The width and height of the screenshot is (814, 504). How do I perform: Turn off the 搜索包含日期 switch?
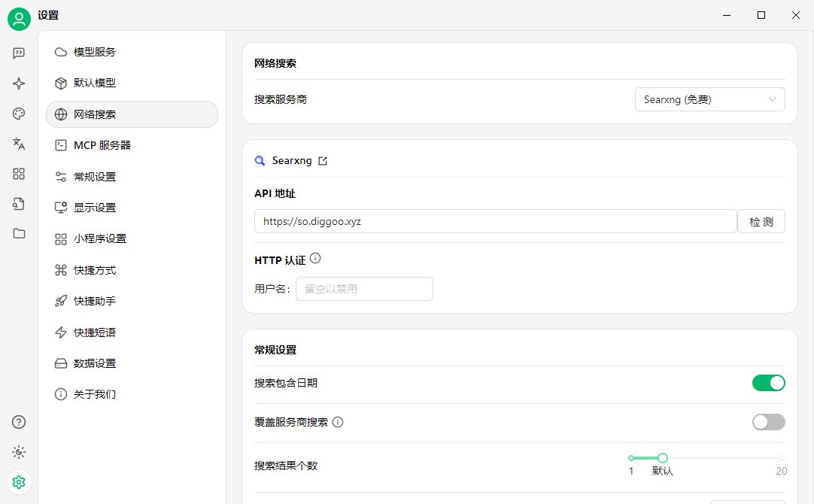[x=768, y=383]
